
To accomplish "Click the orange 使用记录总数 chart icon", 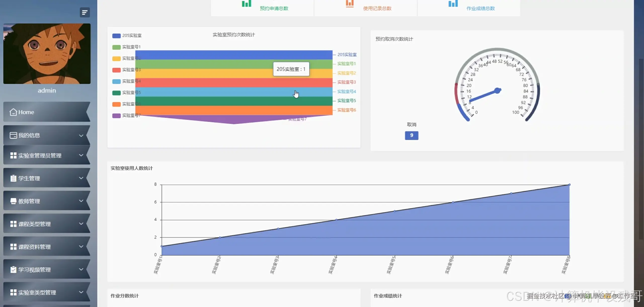I will click(350, 4).
